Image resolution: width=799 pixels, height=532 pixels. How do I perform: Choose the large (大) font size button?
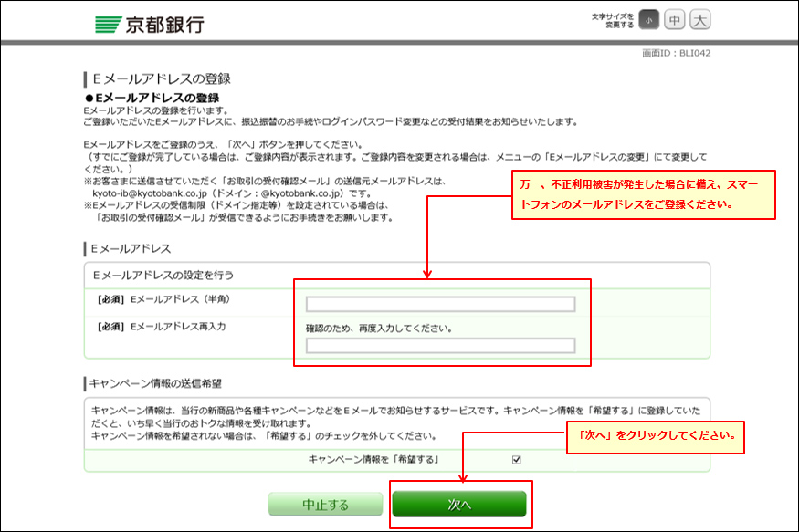point(699,20)
